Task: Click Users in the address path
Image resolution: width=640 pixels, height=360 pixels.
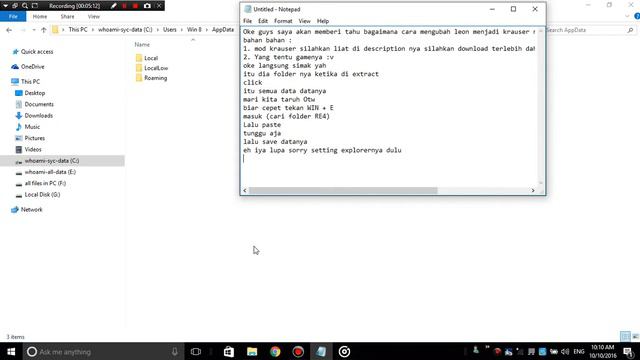Action: (x=170, y=30)
